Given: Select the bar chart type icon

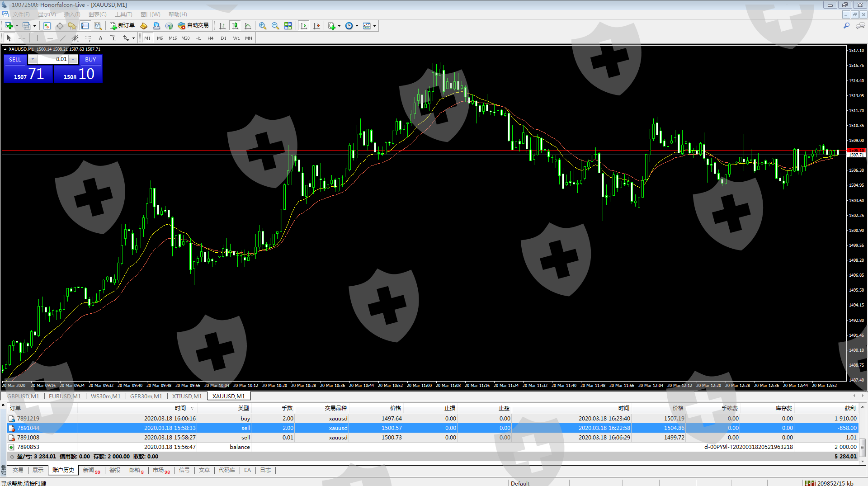Looking at the screenshot, I should click(x=222, y=26).
